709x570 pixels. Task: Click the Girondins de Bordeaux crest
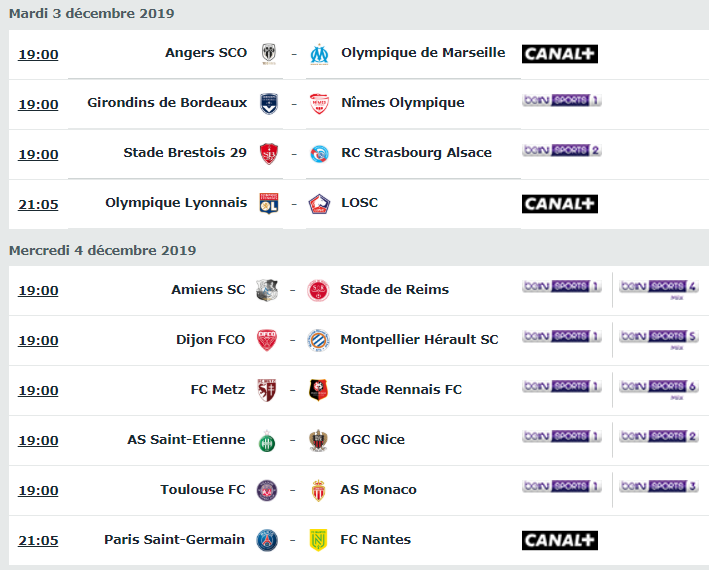[269, 104]
